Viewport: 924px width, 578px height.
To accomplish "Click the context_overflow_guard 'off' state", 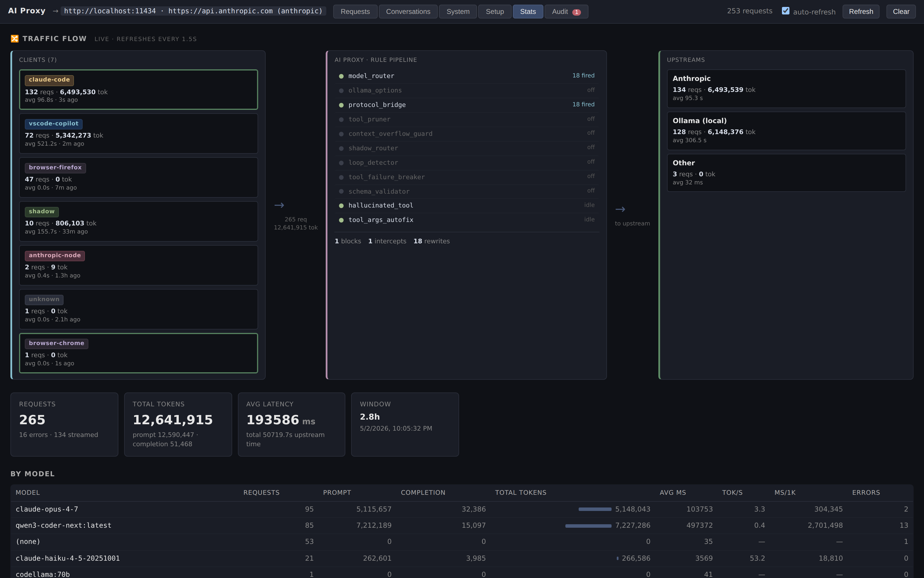I will 591,133.
